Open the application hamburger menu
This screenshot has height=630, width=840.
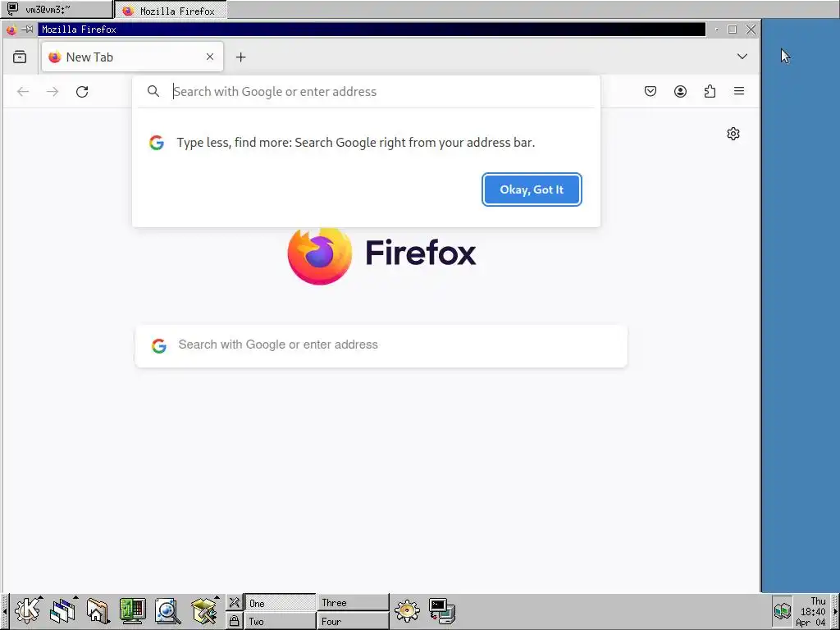pos(739,91)
